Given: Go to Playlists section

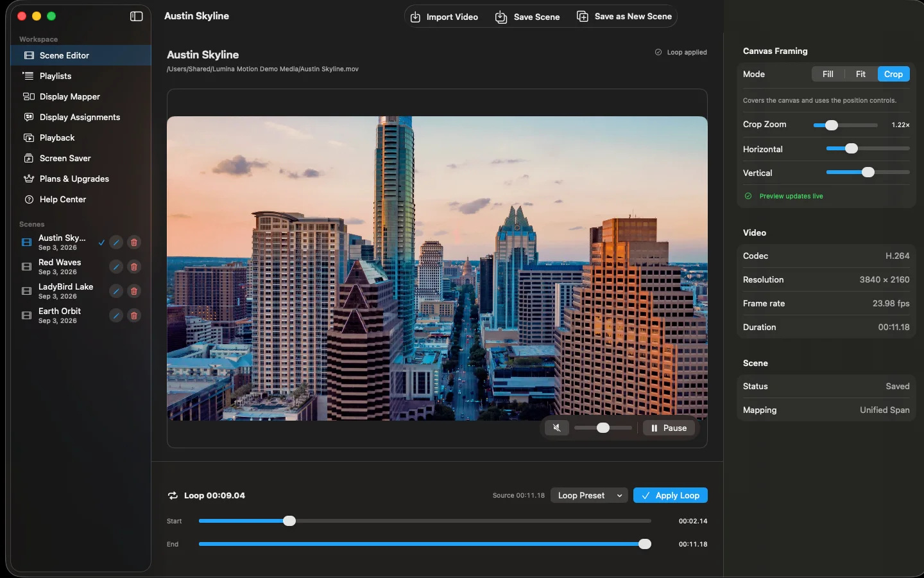Looking at the screenshot, I should pos(81,76).
